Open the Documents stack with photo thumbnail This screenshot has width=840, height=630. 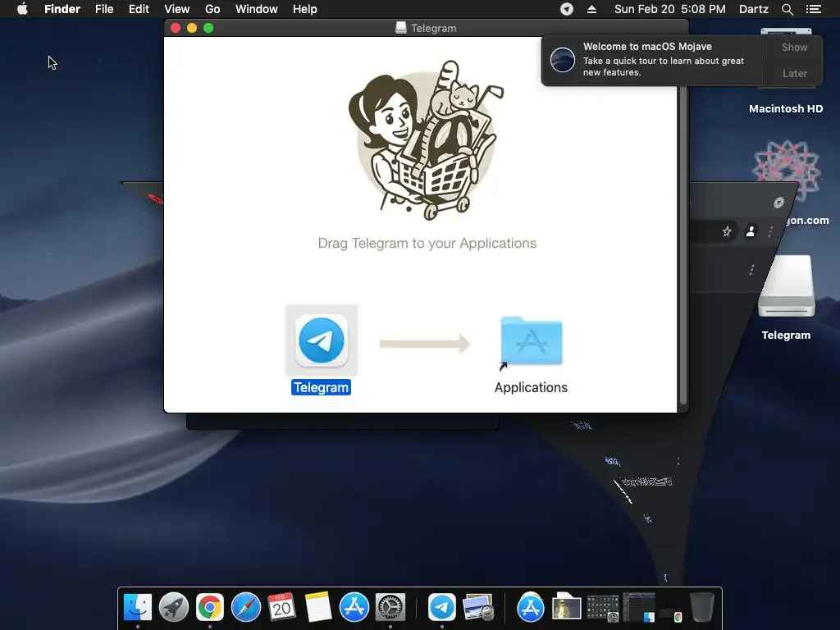click(x=566, y=608)
